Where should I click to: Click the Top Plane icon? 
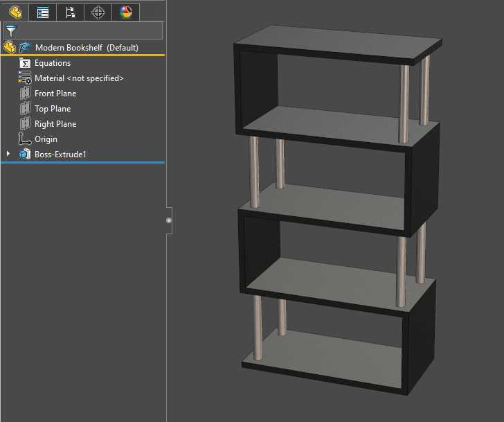(x=25, y=108)
